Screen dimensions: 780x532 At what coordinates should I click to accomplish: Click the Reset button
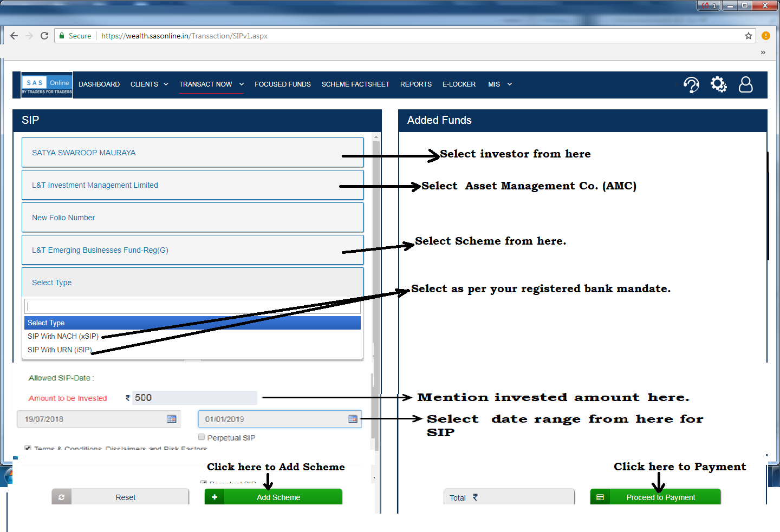[120, 497]
